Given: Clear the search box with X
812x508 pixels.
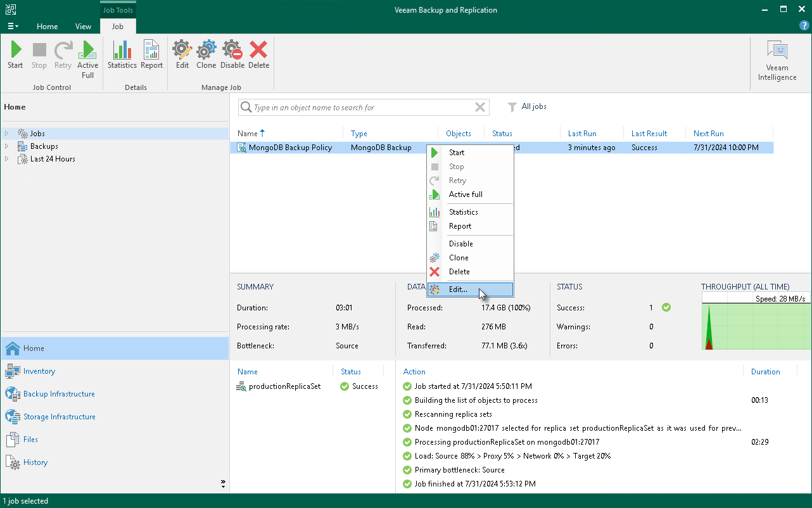Looking at the screenshot, I should [480, 108].
